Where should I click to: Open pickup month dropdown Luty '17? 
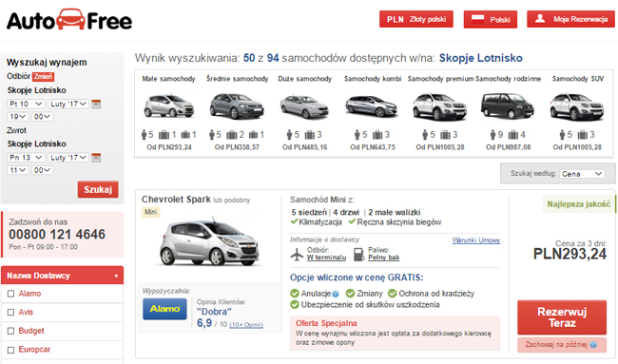pos(68,104)
